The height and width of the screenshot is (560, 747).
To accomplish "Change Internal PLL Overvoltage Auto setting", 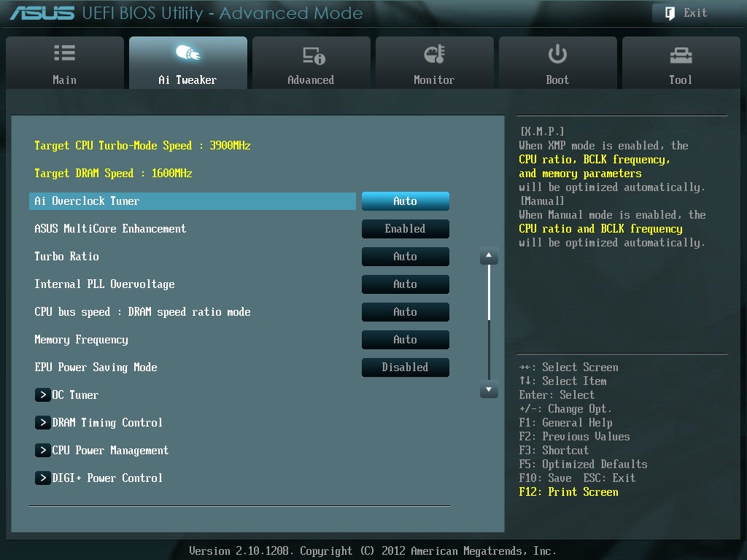I will pos(405,284).
